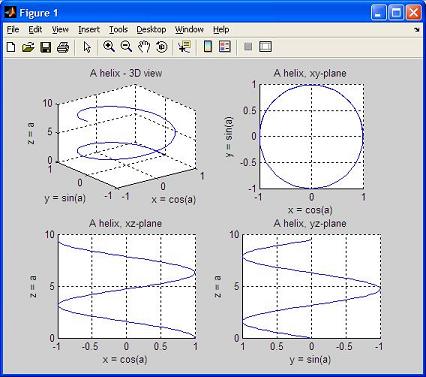Click the 3D helix plot axes

(127, 137)
